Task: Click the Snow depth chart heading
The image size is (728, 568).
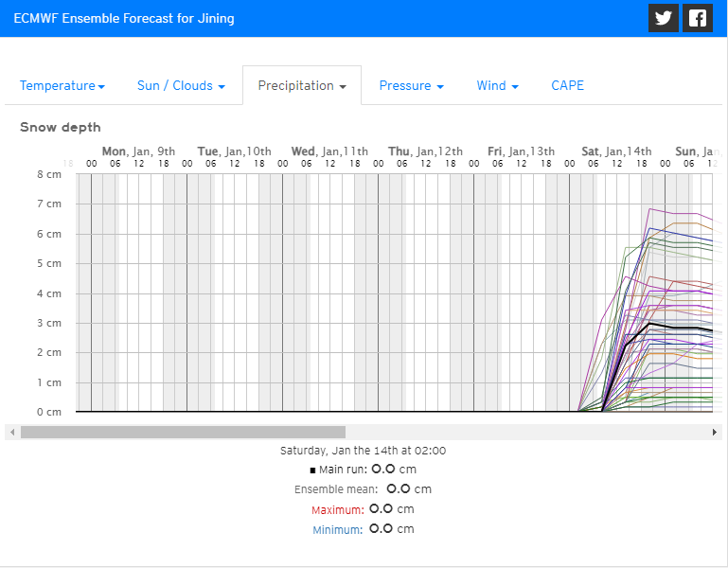Action: click(x=61, y=127)
